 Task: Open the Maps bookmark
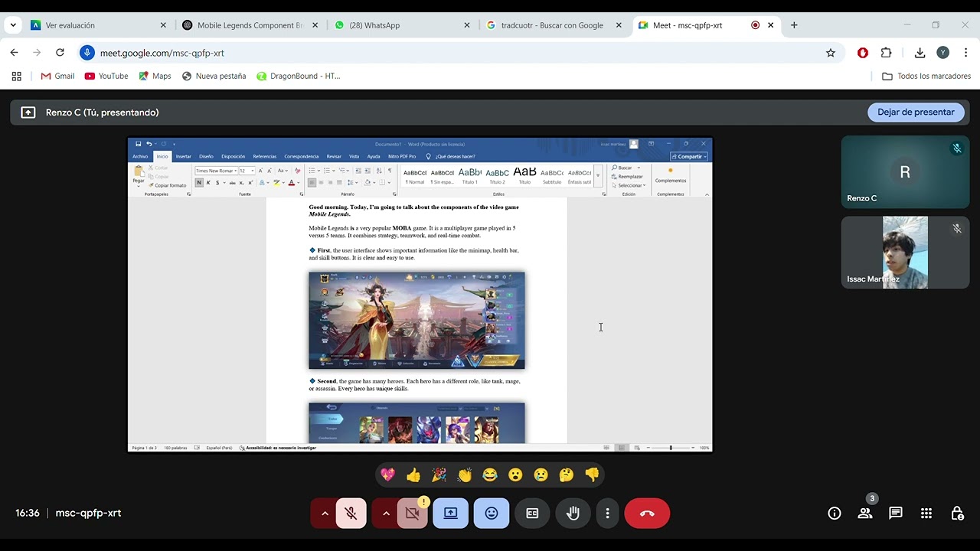coord(155,76)
